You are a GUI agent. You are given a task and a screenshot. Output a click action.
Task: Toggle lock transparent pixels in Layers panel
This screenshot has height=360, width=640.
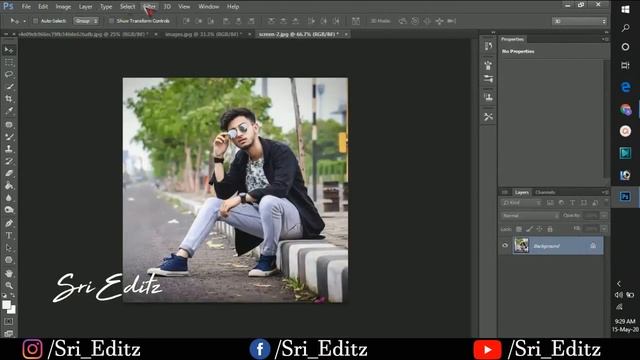(519, 229)
